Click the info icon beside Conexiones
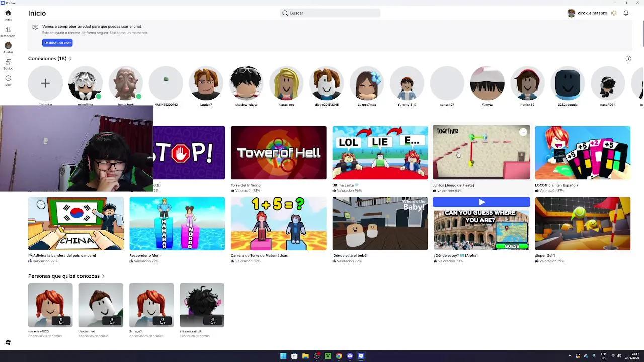 628,58
